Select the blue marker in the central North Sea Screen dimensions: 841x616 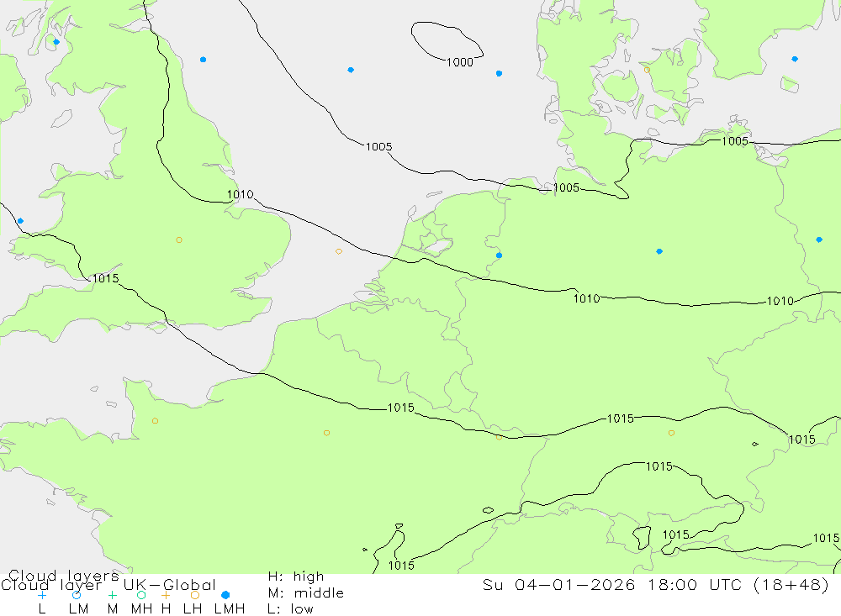[350, 70]
